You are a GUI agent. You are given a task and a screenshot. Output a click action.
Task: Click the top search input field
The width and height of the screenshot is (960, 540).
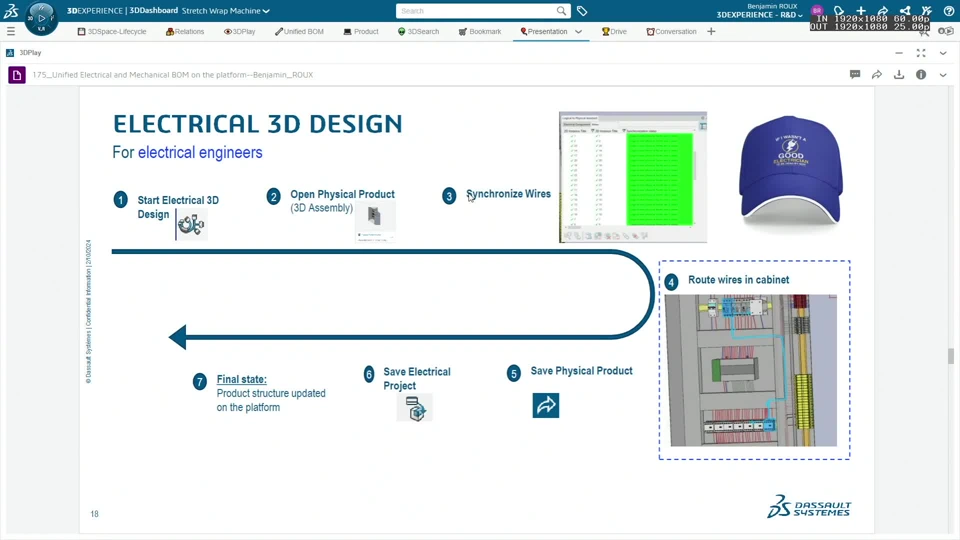(476, 11)
